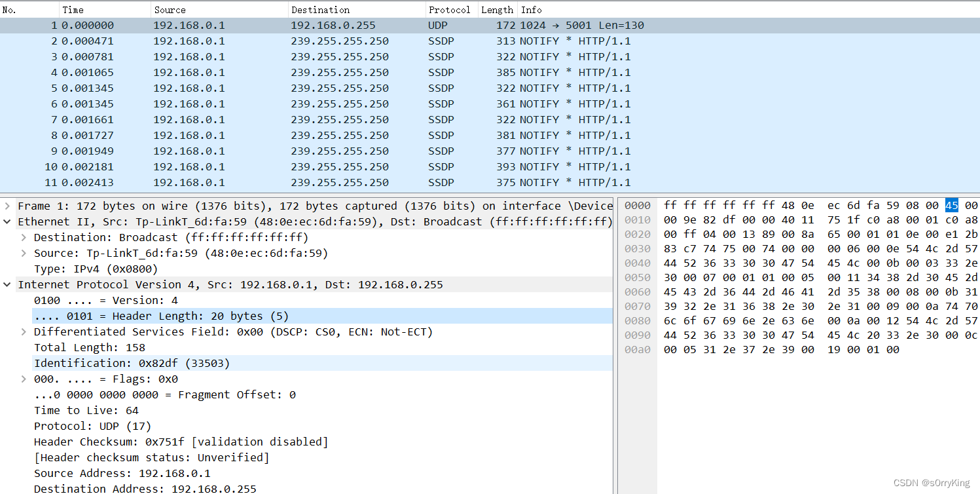Select packet number 7 at time 0.001661
This screenshot has height=494, width=980.
coord(490,120)
